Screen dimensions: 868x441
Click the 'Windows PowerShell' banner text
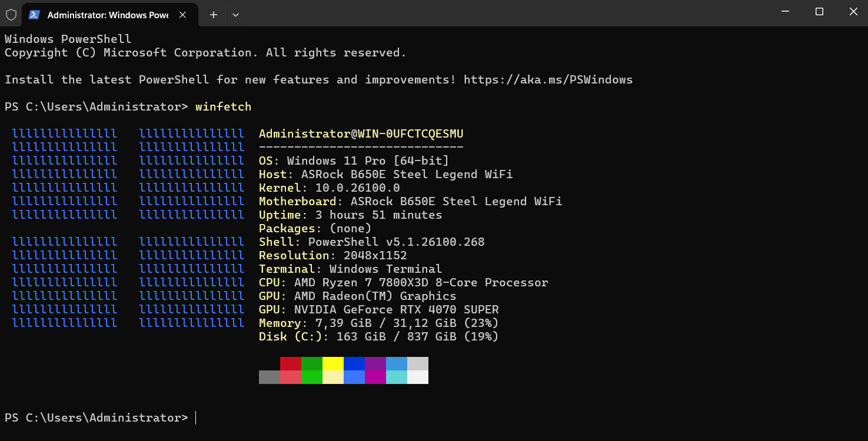(68, 39)
